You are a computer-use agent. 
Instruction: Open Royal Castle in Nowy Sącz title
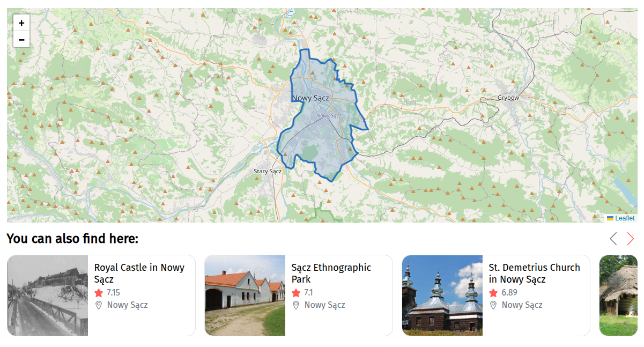coord(139,273)
